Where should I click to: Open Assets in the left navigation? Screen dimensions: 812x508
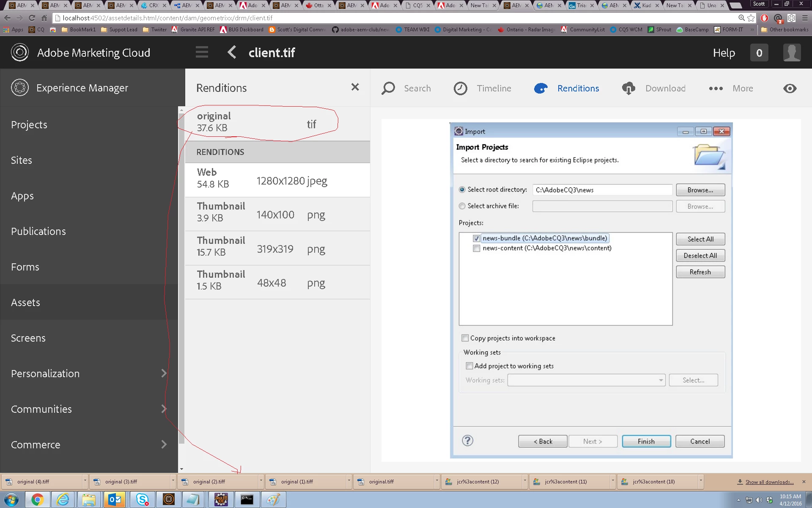coord(25,302)
